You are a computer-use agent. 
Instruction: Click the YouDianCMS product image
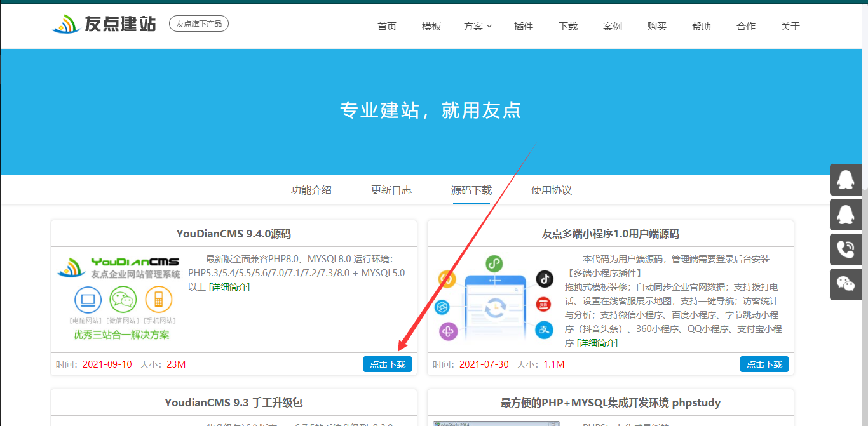click(118, 298)
